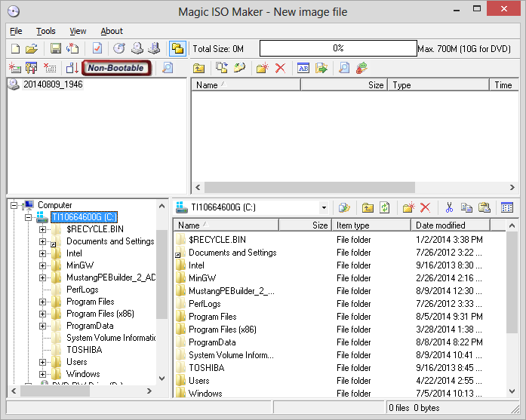Click the add to image icon in browser toolbar

click(344, 208)
